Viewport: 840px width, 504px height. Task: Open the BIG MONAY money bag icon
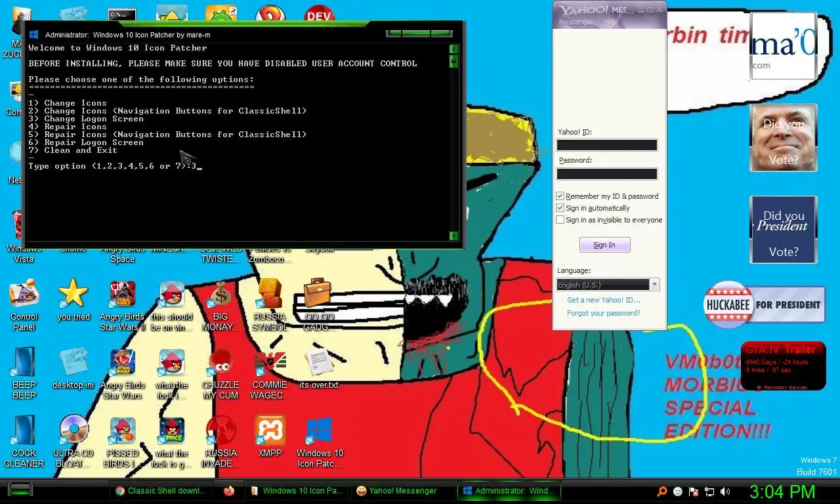(221, 305)
